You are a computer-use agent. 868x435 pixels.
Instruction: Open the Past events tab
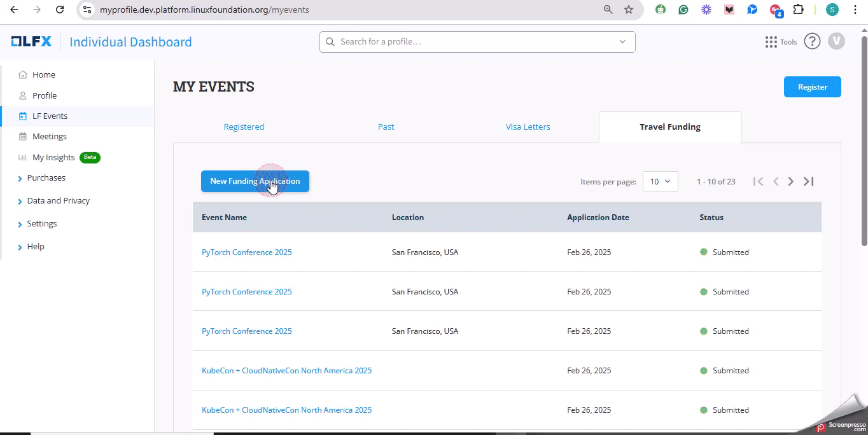386,127
